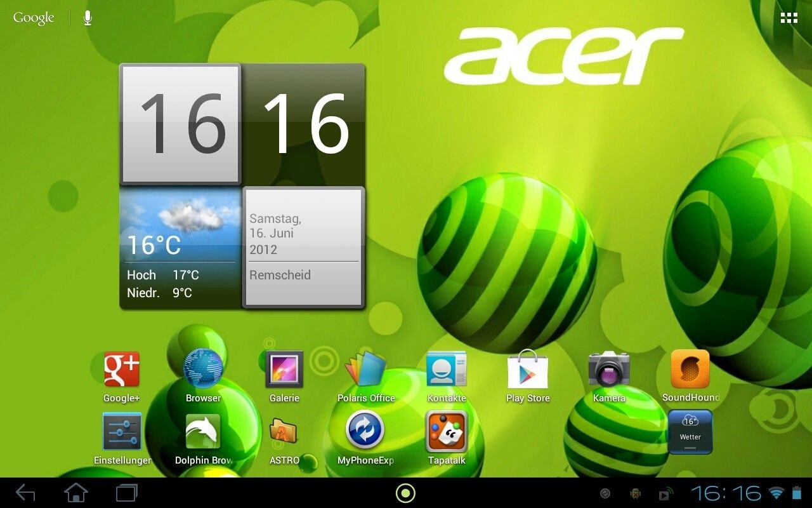Screen dimensions: 812x508
Task: Tap the Niedr. 9°C reading
Action: point(159,293)
